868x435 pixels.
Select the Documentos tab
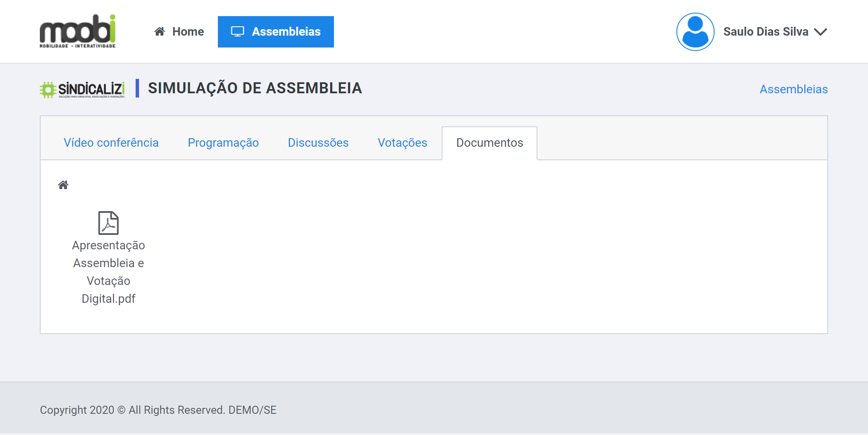click(490, 143)
